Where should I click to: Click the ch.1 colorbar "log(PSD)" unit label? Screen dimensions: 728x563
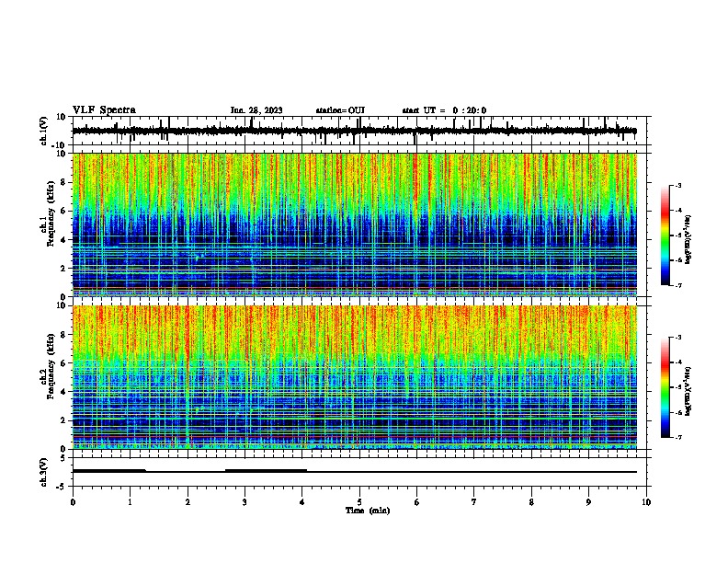click(x=688, y=240)
